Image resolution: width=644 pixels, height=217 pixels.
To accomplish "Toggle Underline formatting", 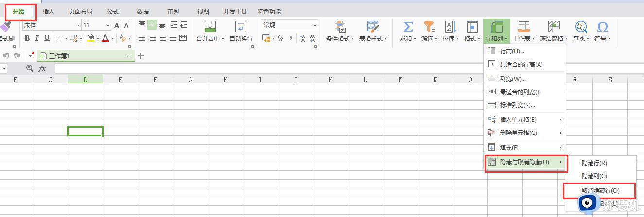I will click(47, 38).
